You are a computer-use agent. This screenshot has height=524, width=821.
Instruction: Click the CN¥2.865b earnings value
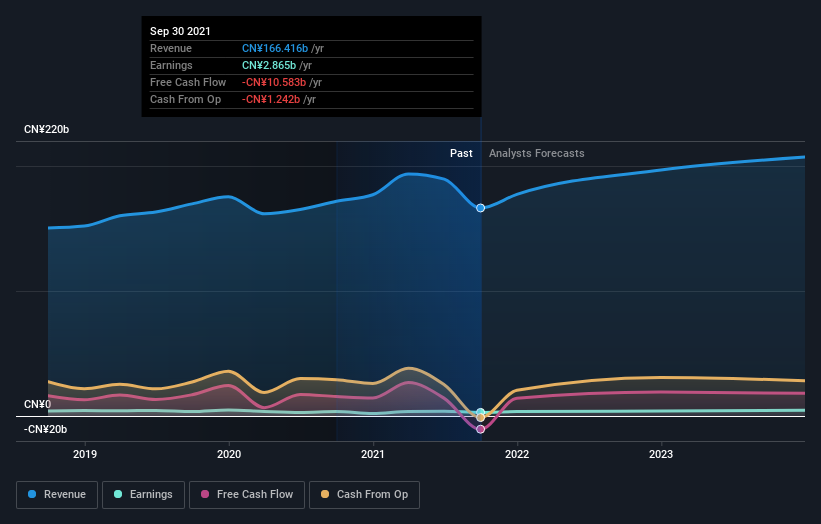[269, 65]
